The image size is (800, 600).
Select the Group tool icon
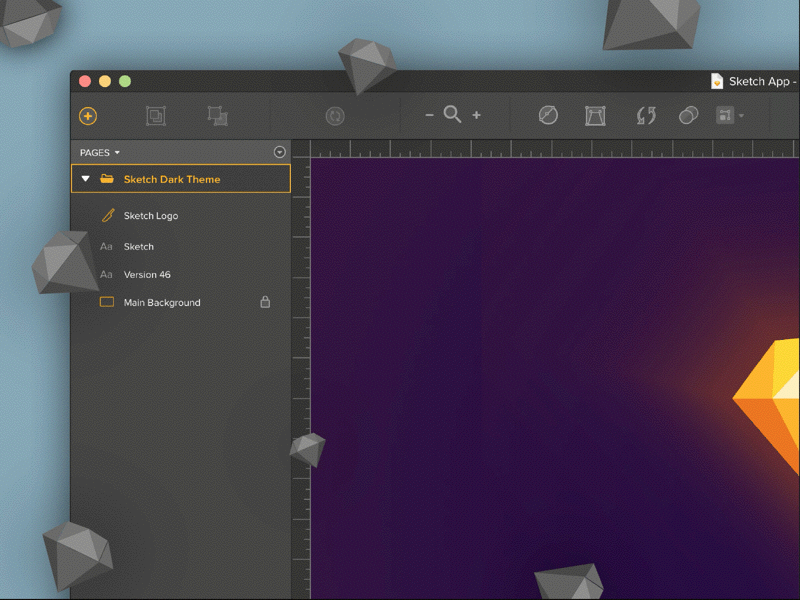click(155, 116)
